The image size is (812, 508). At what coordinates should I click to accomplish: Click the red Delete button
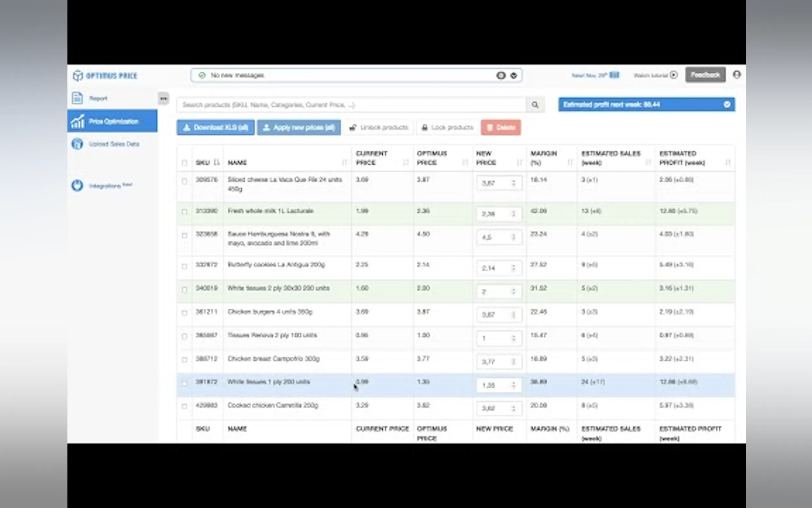tap(501, 128)
